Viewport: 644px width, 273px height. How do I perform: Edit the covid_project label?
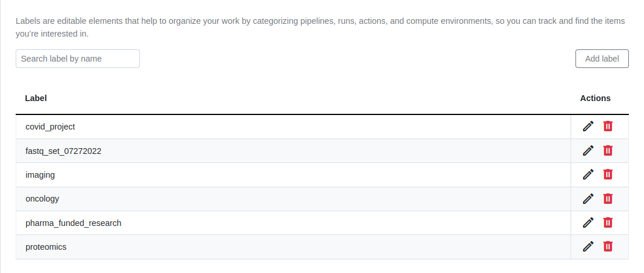click(588, 126)
